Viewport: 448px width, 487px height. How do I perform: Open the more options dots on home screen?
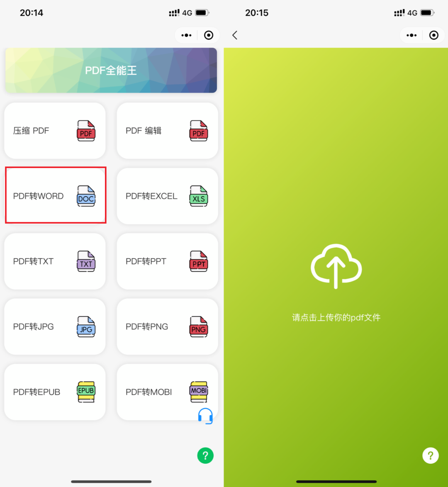(186, 35)
